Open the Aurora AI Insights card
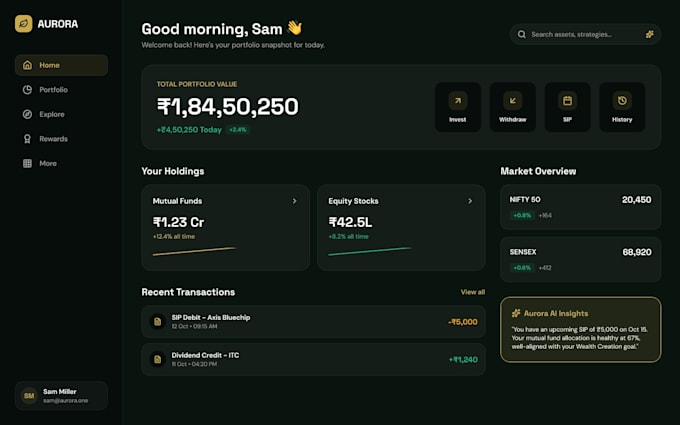The image size is (680, 425). [581, 330]
